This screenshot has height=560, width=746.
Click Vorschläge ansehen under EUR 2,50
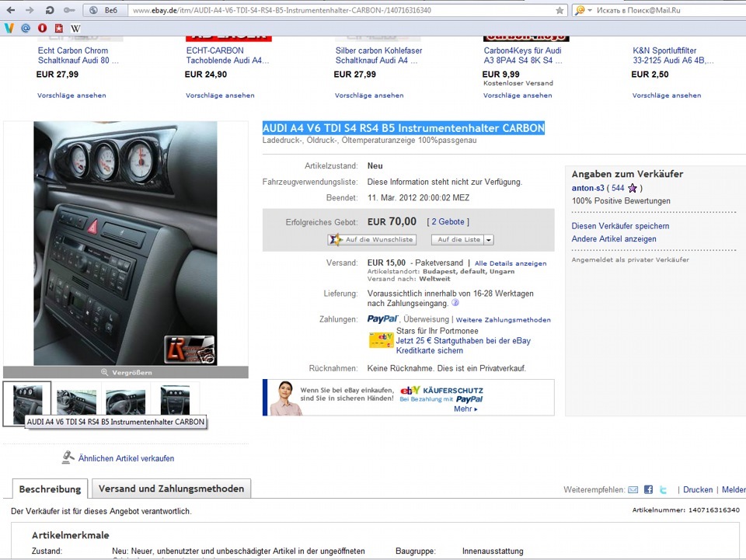tap(667, 95)
